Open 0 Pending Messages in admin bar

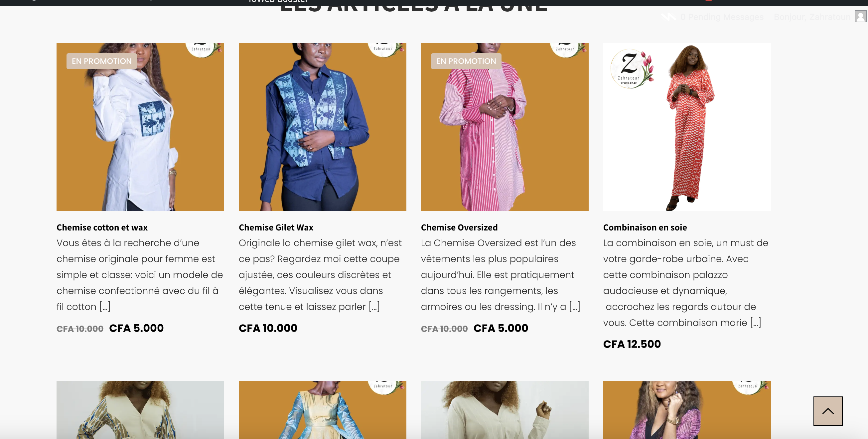pyautogui.click(x=722, y=17)
